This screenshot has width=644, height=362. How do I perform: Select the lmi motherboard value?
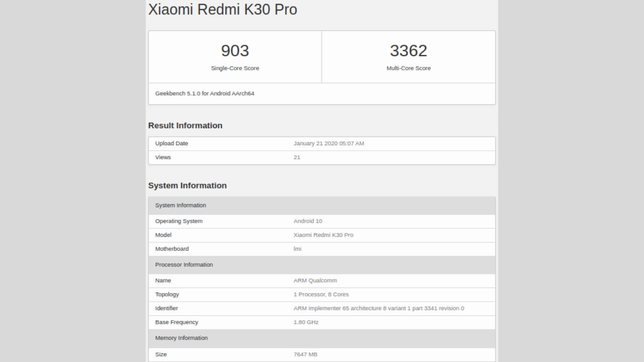[x=297, y=249]
